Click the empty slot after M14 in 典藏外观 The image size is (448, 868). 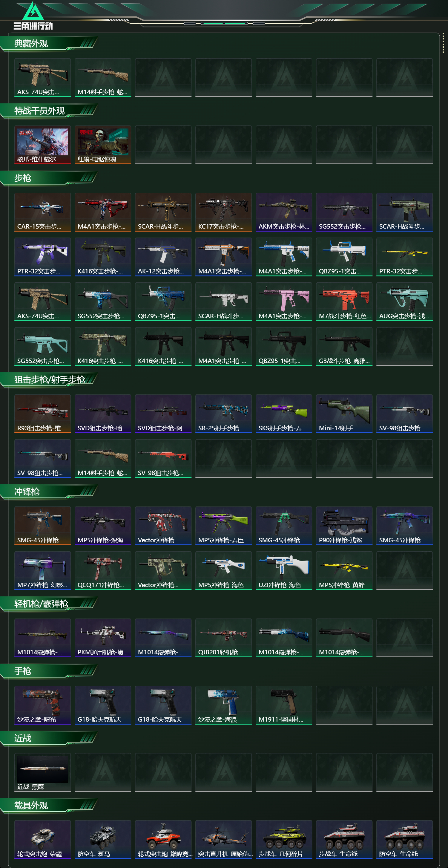point(163,77)
